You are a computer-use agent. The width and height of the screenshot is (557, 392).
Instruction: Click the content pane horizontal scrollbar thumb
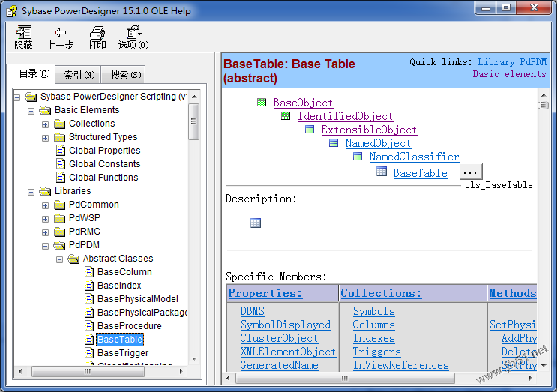pos(345,379)
